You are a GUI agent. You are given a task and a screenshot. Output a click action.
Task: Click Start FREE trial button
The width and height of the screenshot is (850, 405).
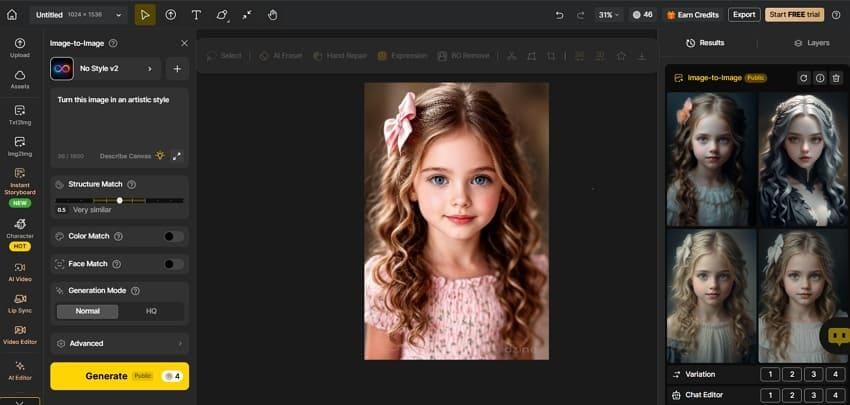pyautogui.click(x=794, y=15)
